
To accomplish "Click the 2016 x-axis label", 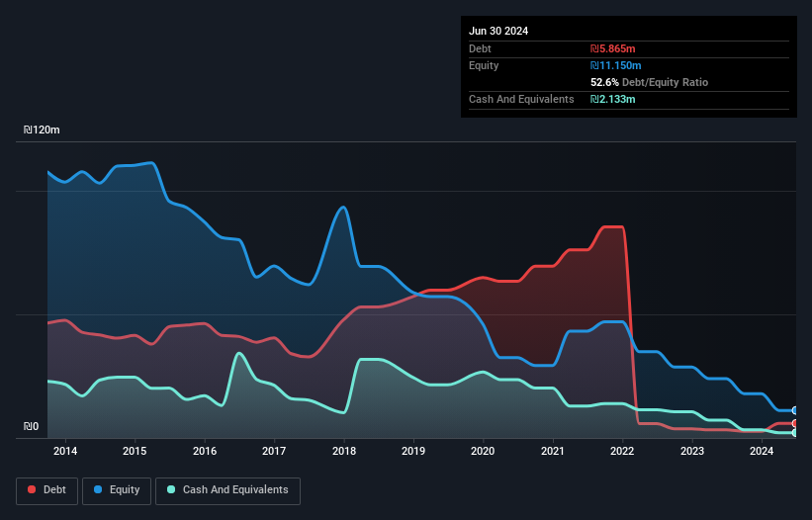I will click(x=205, y=451).
